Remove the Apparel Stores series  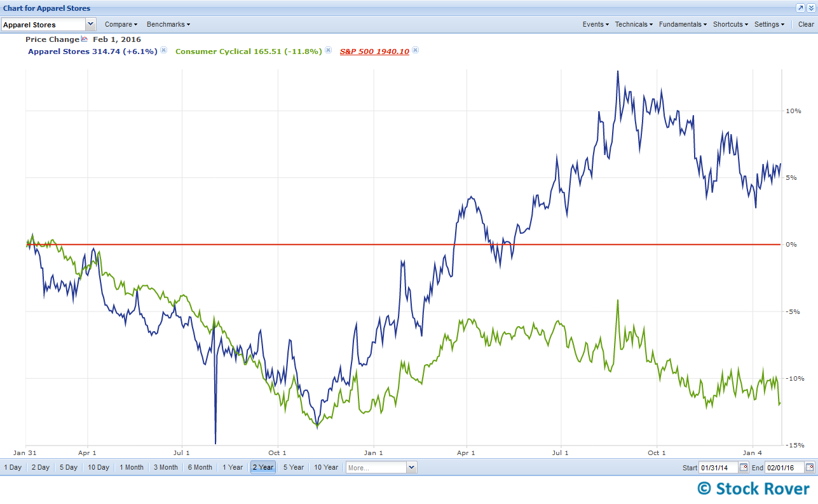(x=163, y=50)
